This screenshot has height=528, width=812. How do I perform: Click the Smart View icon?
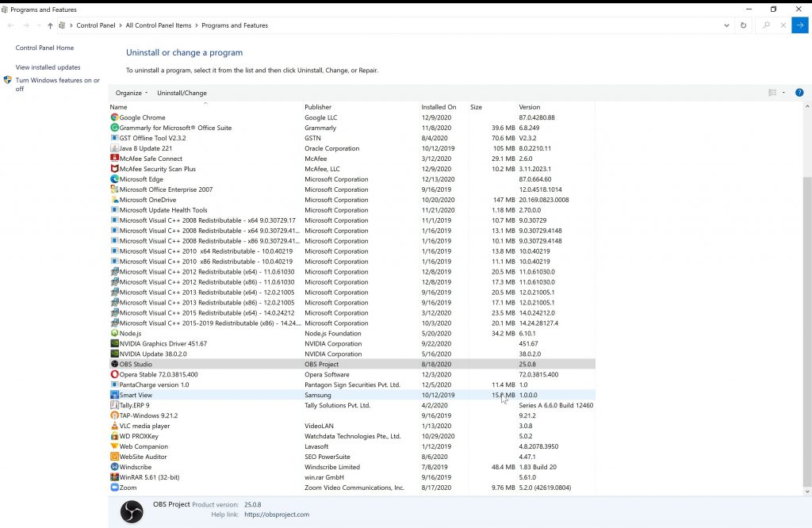coord(114,395)
